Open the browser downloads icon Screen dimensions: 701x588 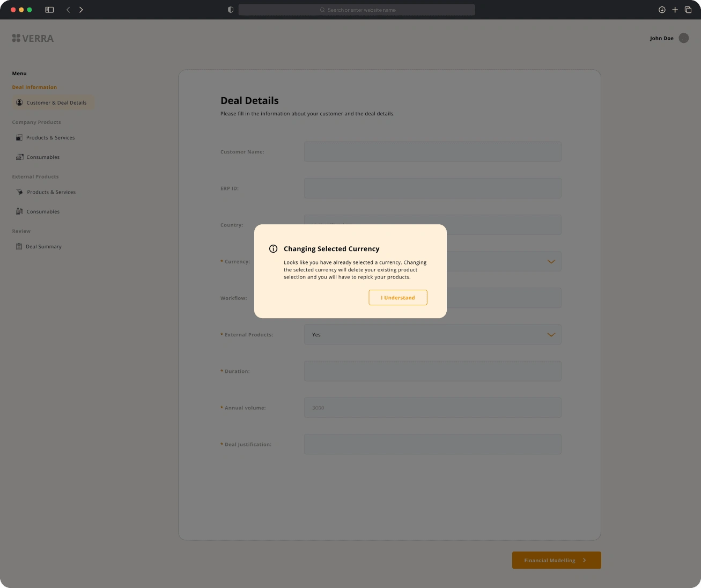point(662,10)
